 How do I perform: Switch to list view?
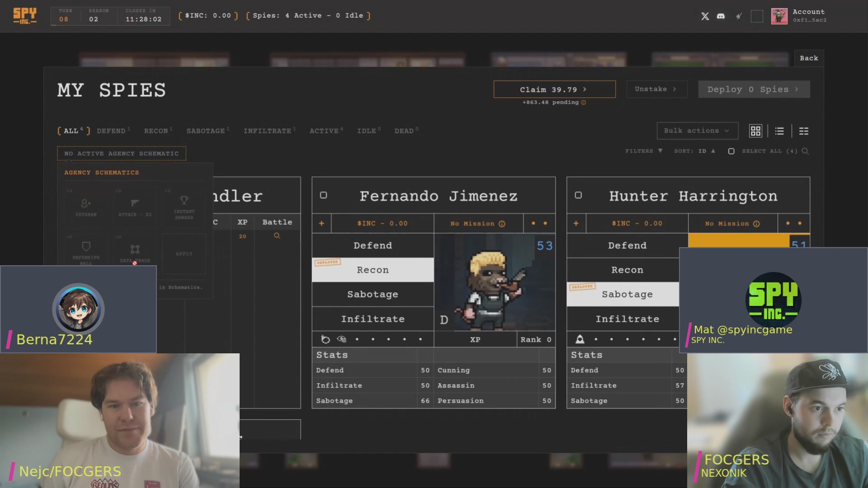click(x=779, y=131)
